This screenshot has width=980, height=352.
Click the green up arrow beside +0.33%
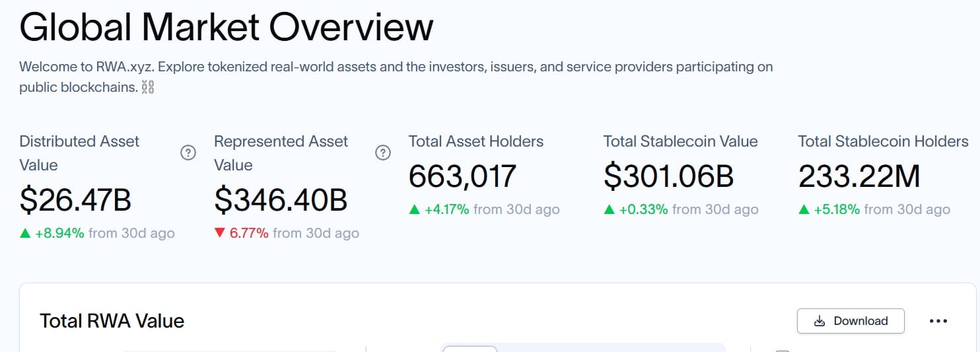tap(610, 209)
